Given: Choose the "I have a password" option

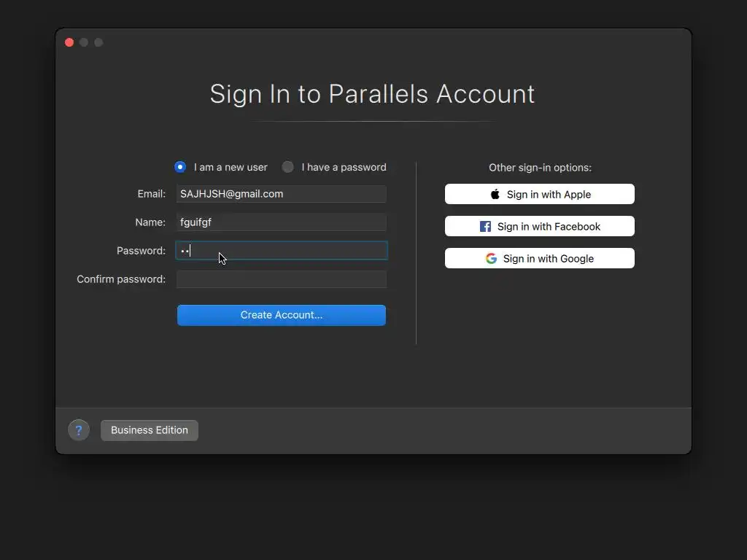Looking at the screenshot, I should tap(287, 167).
